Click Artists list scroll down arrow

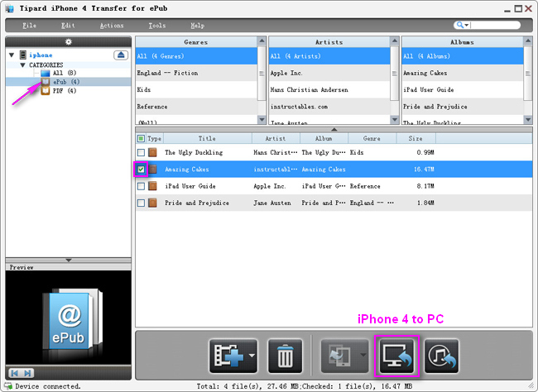click(395, 120)
